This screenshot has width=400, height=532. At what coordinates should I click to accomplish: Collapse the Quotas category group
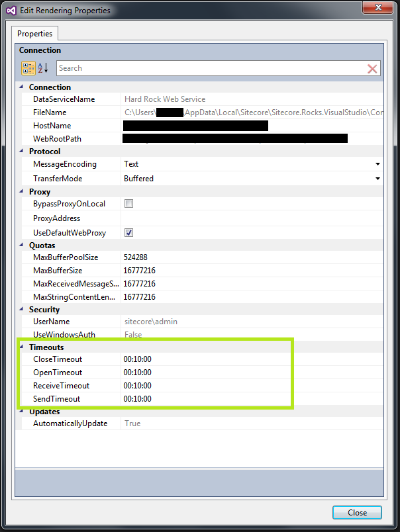pos(21,245)
